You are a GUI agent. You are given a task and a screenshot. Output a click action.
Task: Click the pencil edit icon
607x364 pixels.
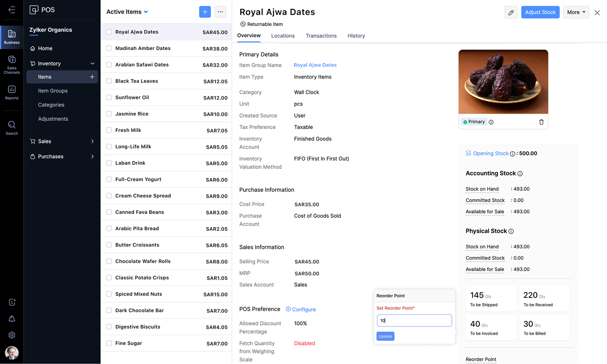pos(511,12)
